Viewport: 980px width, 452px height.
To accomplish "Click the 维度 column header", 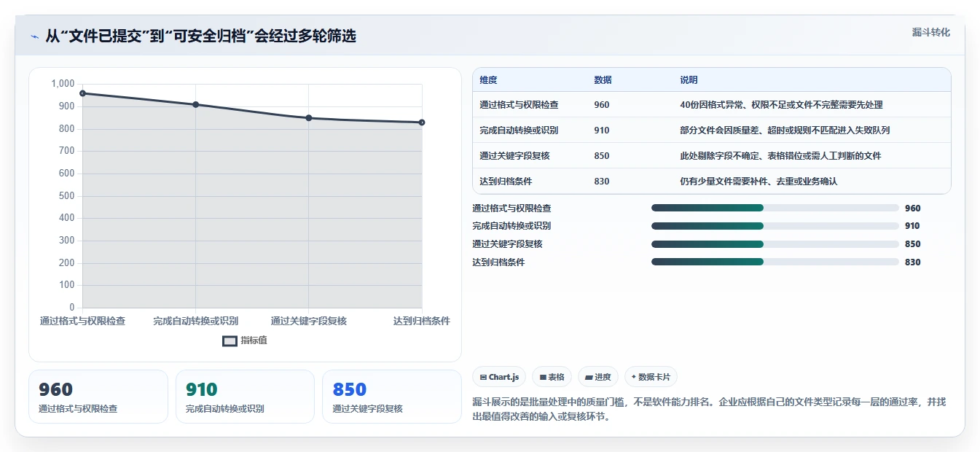I will click(x=488, y=79).
